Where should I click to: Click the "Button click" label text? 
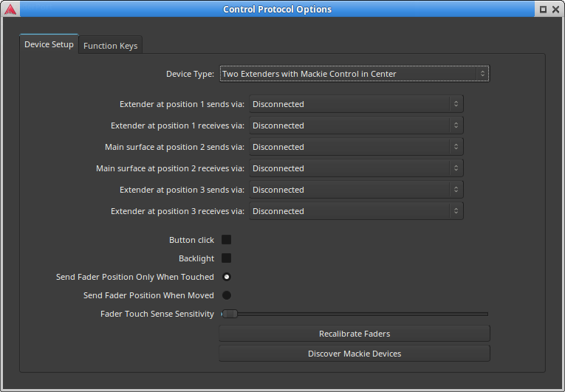[x=191, y=240]
